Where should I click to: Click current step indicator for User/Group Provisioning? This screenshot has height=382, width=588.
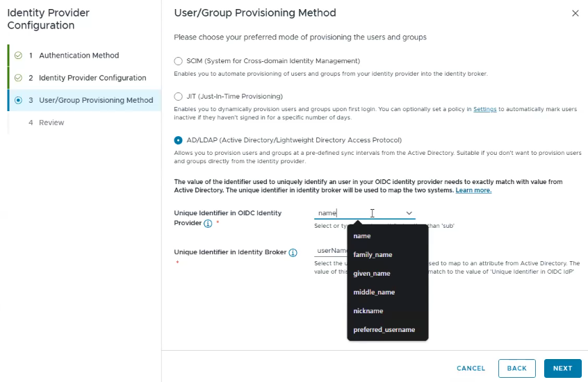[18, 100]
